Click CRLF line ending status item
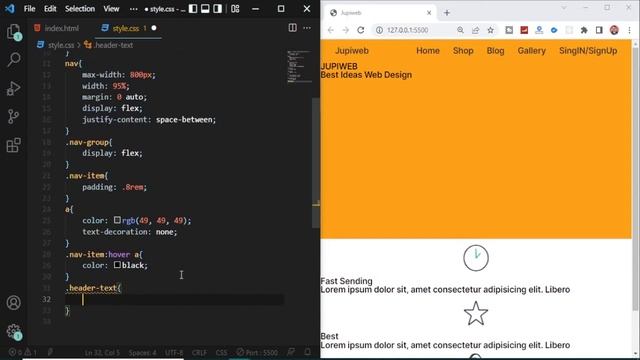This screenshot has width=640, height=360. pos(199,352)
